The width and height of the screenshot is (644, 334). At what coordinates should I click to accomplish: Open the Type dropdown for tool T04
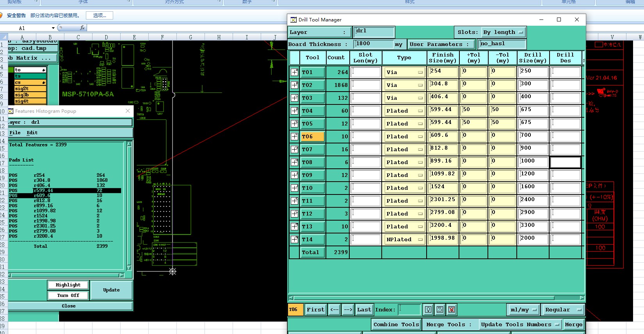(x=404, y=111)
